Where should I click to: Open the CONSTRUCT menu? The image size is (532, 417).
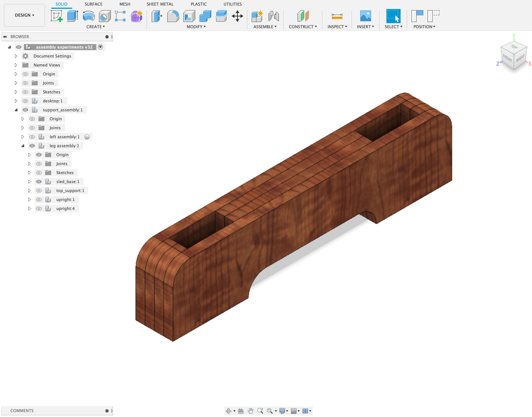click(x=303, y=27)
